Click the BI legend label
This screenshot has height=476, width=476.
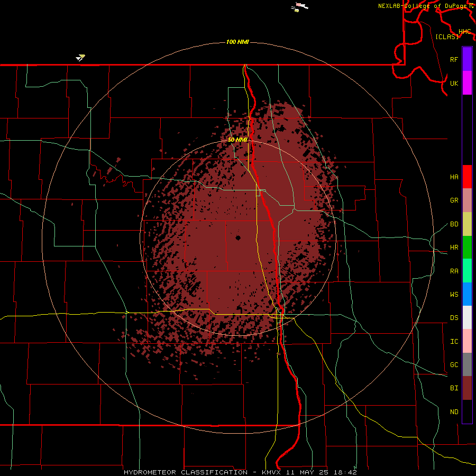[x=454, y=388]
